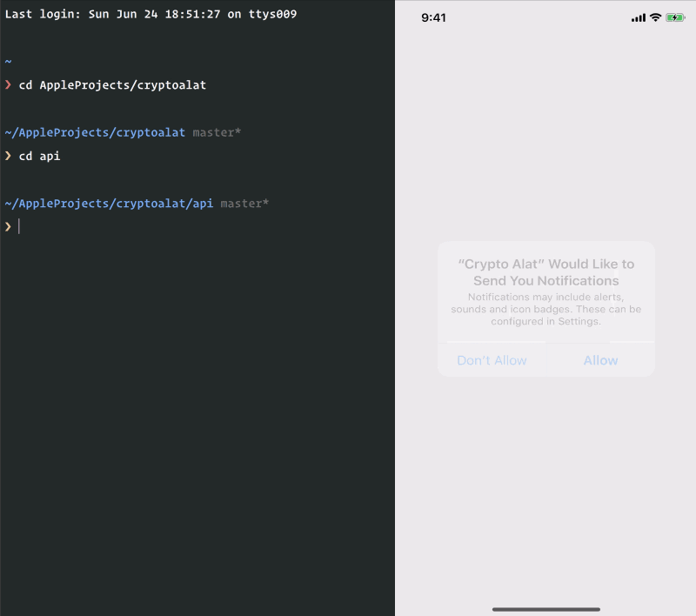Viewport: 696px width, 616px height.
Task: Click the notification dialog title text
Action: [x=545, y=271]
